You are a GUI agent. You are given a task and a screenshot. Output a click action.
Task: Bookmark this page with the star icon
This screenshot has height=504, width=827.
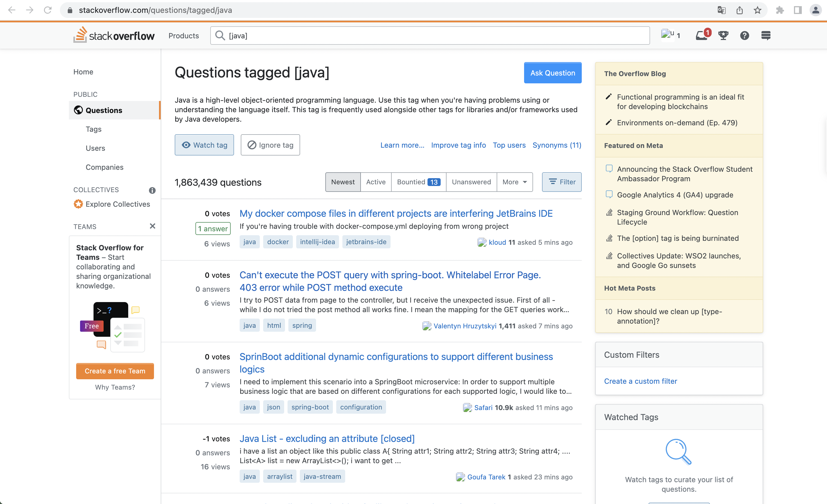pos(757,10)
